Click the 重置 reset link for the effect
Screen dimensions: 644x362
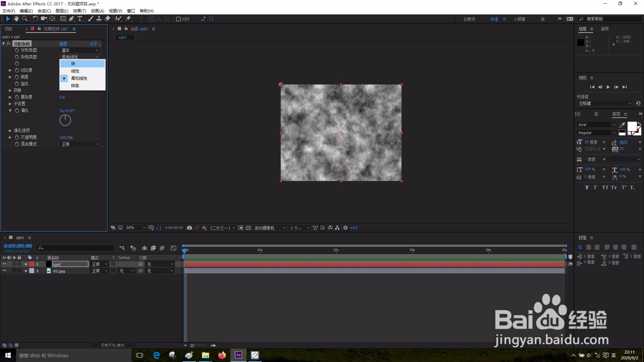point(64,44)
